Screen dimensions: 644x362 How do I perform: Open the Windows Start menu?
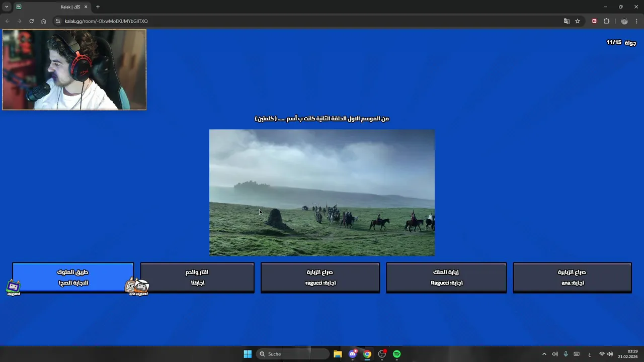(248, 354)
